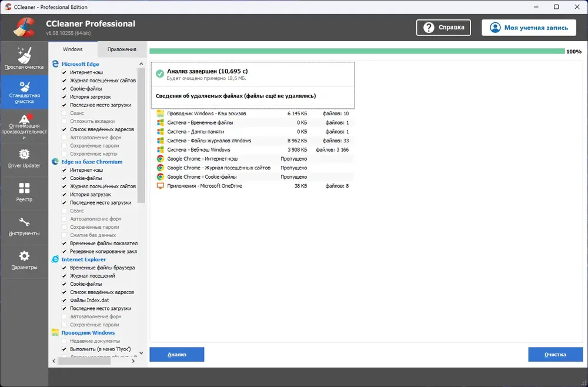Enable Microsoft Edge Сохранённые пароли

click(64, 145)
